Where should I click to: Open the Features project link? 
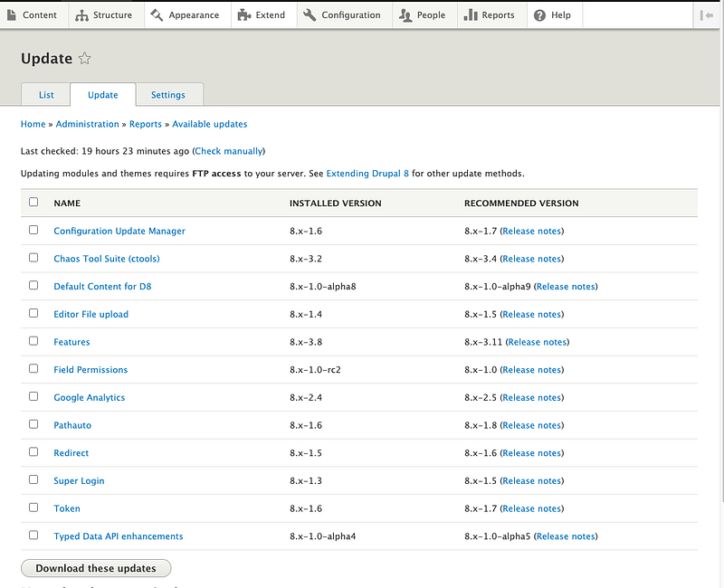click(x=71, y=342)
